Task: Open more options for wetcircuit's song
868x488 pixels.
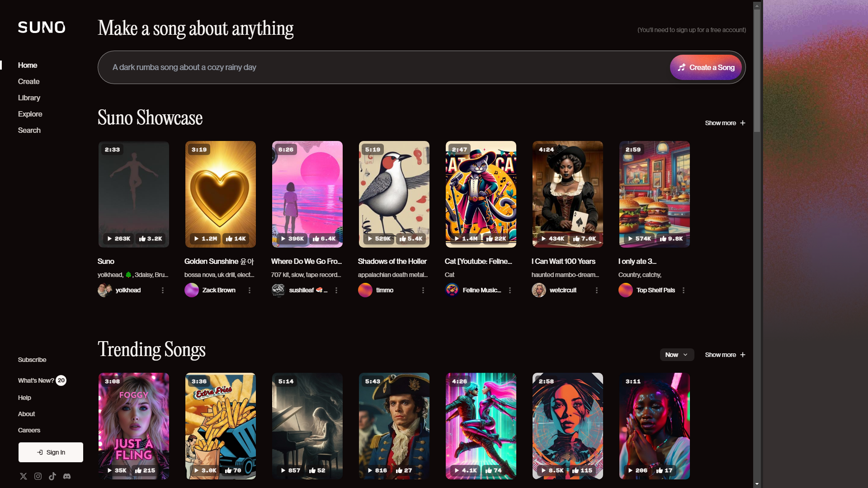Action: pos(597,290)
